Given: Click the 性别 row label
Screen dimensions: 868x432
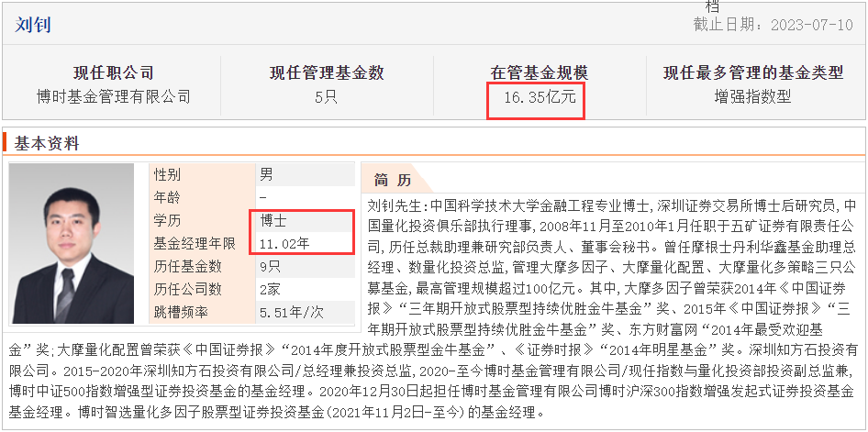Looking at the screenshot, I should (167, 175).
